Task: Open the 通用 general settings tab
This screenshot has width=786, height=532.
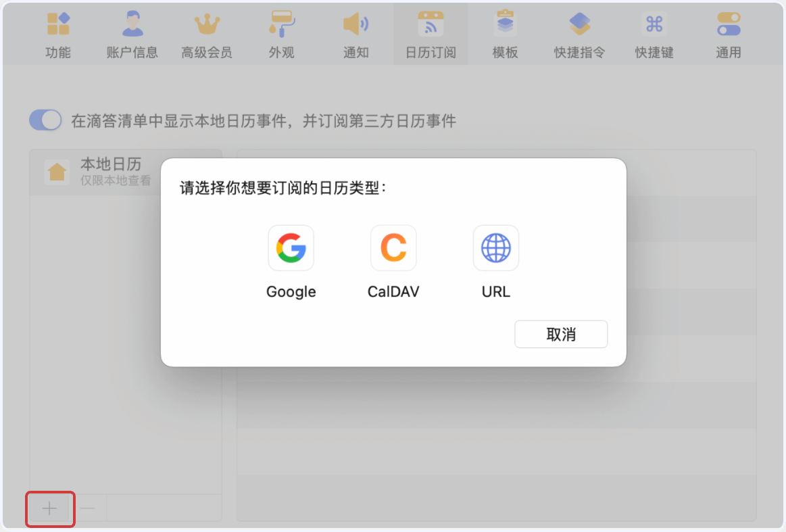Action: tap(729, 34)
